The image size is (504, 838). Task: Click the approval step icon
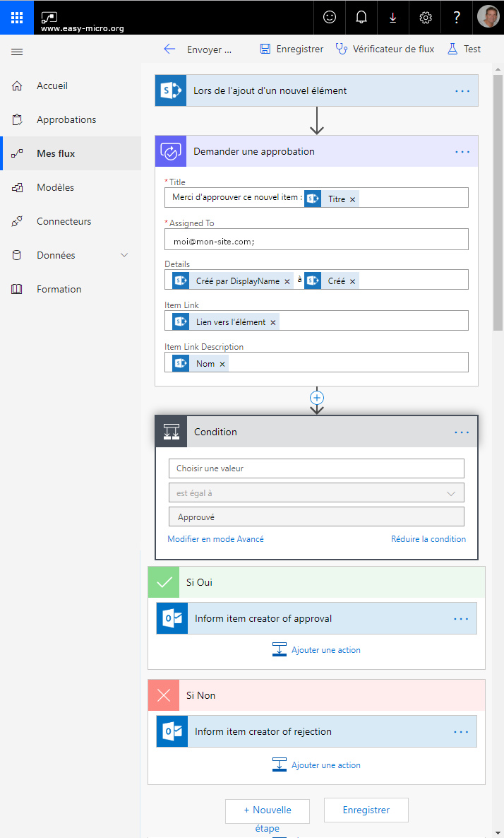pyautogui.click(x=171, y=151)
